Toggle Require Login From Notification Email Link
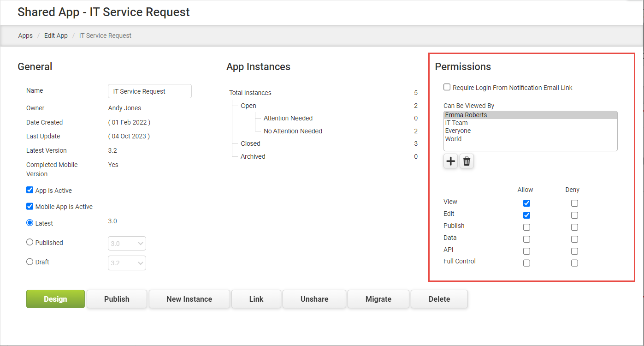This screenshot has height=346, width=644. 447,87
